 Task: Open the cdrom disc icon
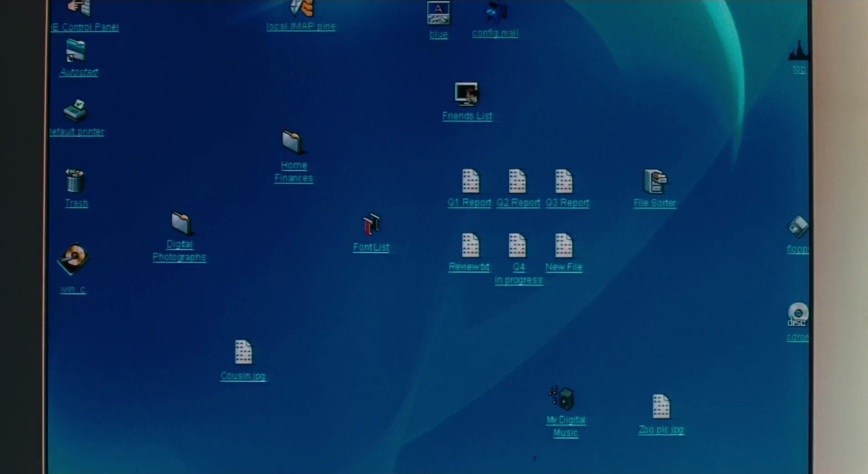click(x=798, y=314)
